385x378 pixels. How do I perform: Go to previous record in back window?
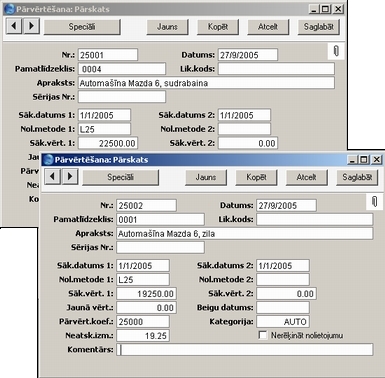tap(14, 26)
